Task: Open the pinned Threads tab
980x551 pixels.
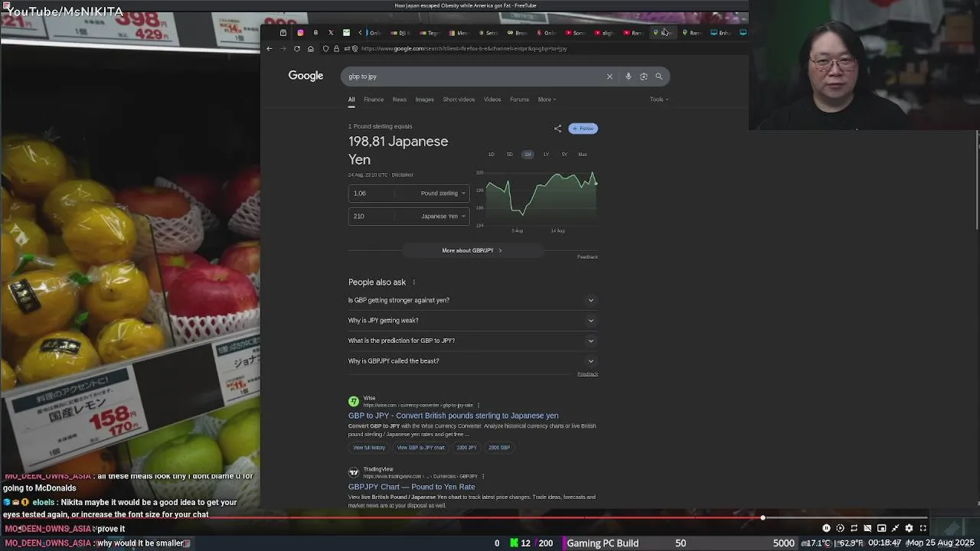Action: (x=315, y=33)
